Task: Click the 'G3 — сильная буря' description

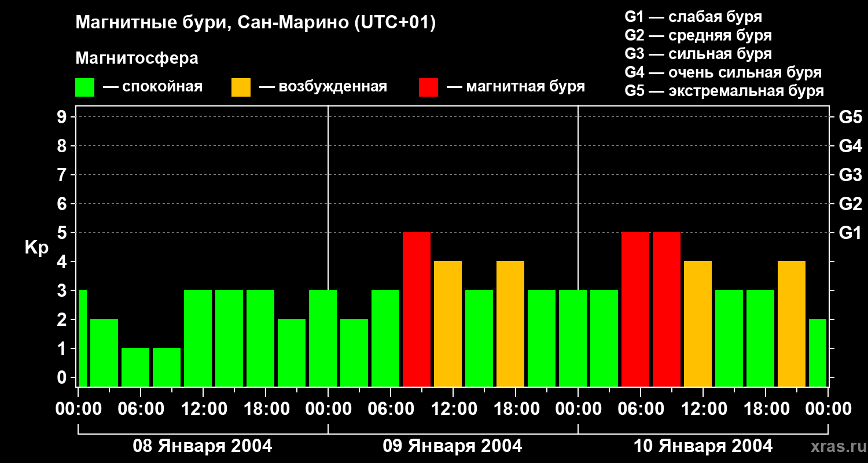Action: (698, 54)
